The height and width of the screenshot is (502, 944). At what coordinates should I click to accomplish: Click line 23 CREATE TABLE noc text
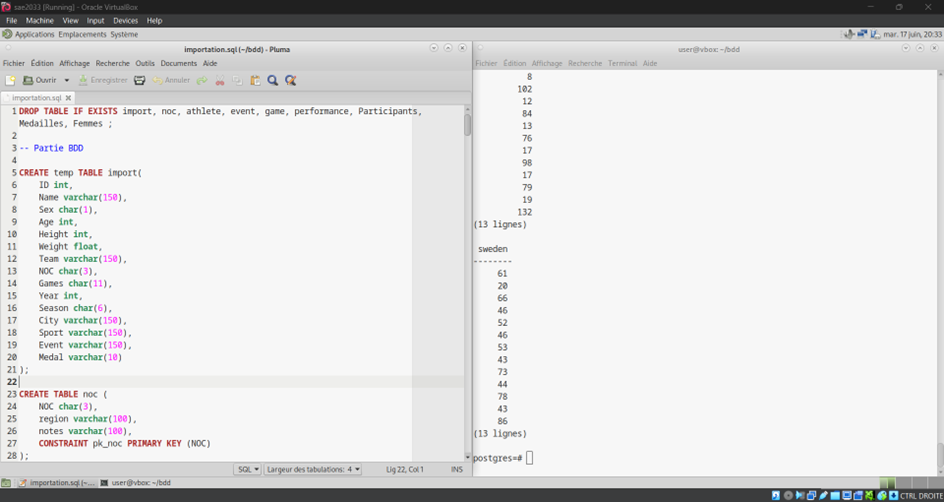(x=63, y=394)
